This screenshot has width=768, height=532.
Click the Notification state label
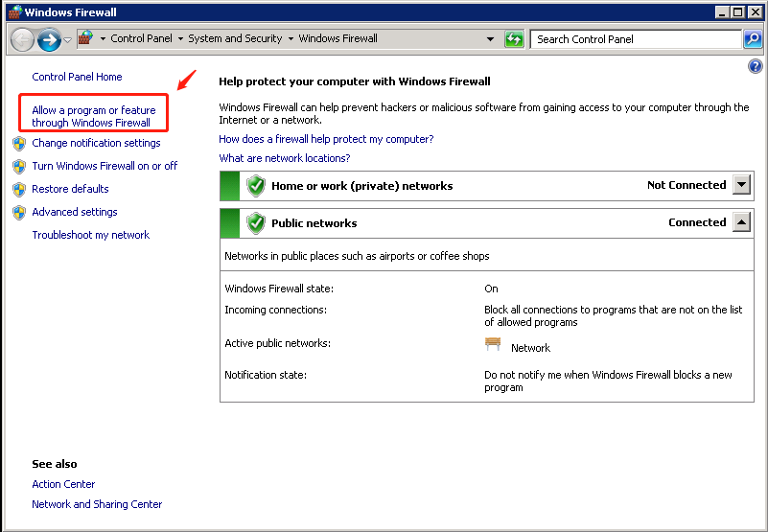[x=266, y=375]
